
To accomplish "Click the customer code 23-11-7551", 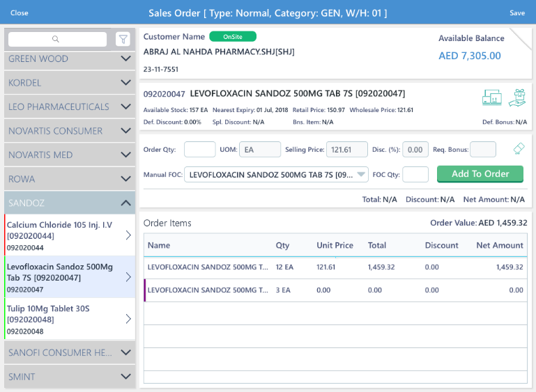I will pos(161,70).
